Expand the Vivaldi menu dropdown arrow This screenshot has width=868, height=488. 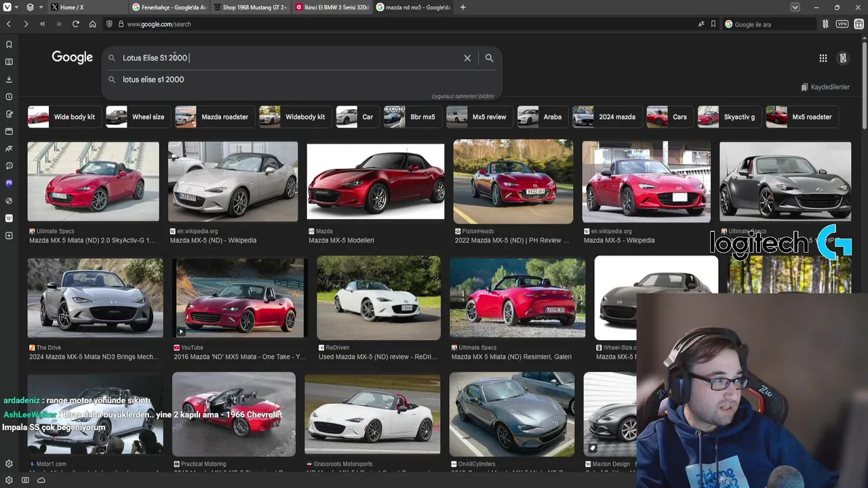coord(18,7)
